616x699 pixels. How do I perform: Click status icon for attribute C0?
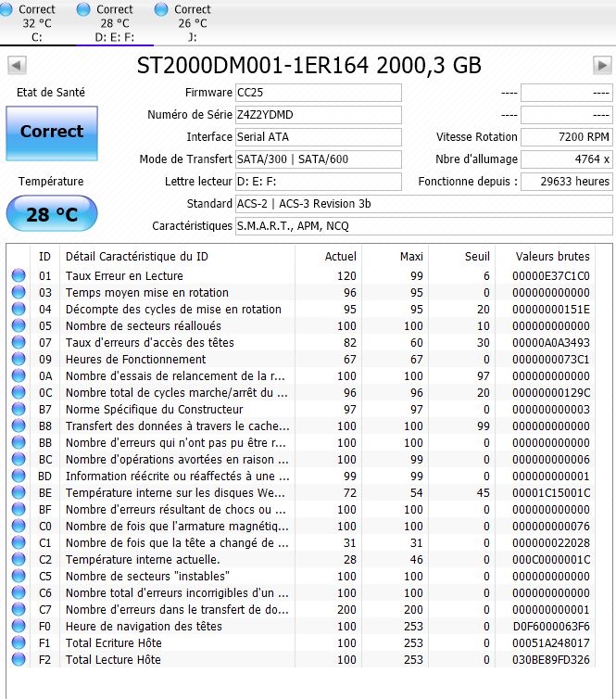[19, 526]
